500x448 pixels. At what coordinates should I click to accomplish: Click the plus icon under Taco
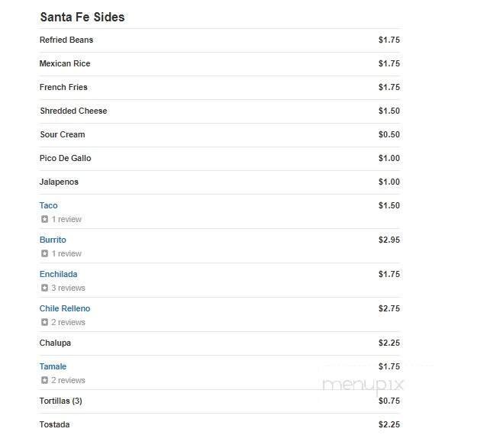click(44, 220)
